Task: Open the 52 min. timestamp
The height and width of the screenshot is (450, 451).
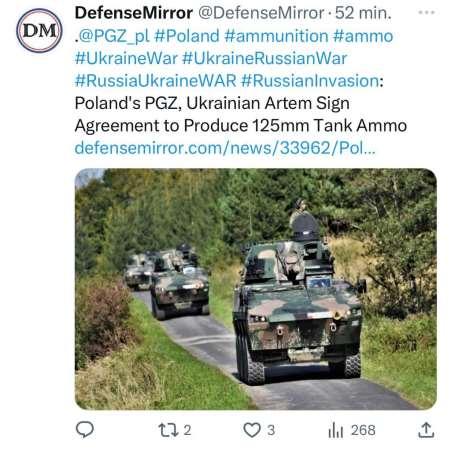Action: click(363, 13)
